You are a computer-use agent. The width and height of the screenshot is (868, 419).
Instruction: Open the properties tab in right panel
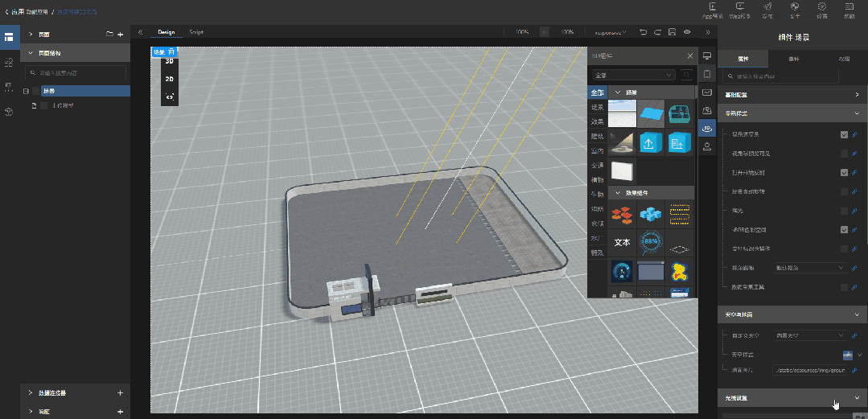pos(743,59)
